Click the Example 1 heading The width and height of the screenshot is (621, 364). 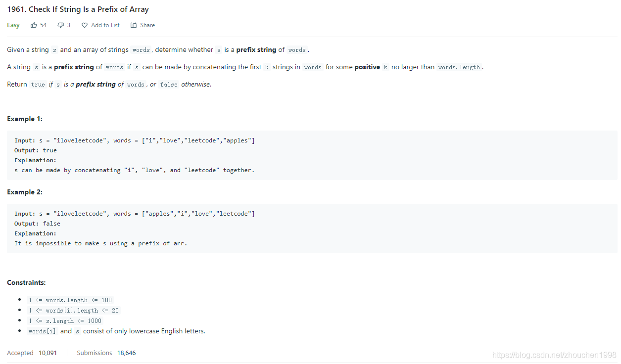coord(25,119)
